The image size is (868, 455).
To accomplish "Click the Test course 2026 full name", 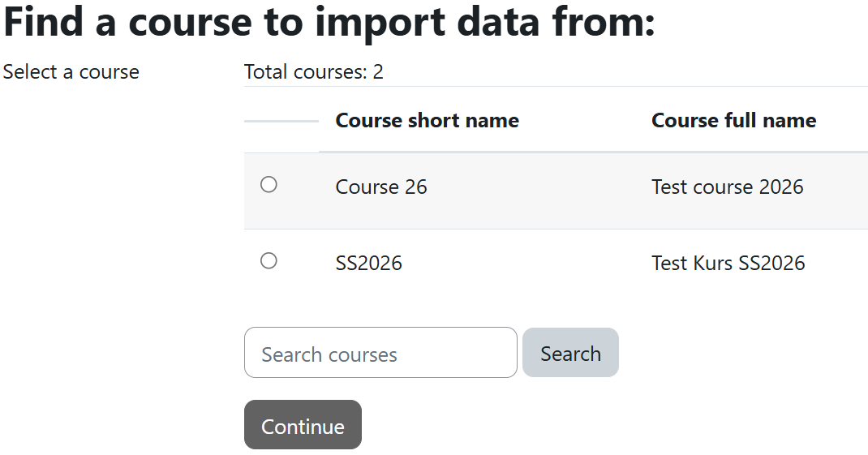I will 727,187.
